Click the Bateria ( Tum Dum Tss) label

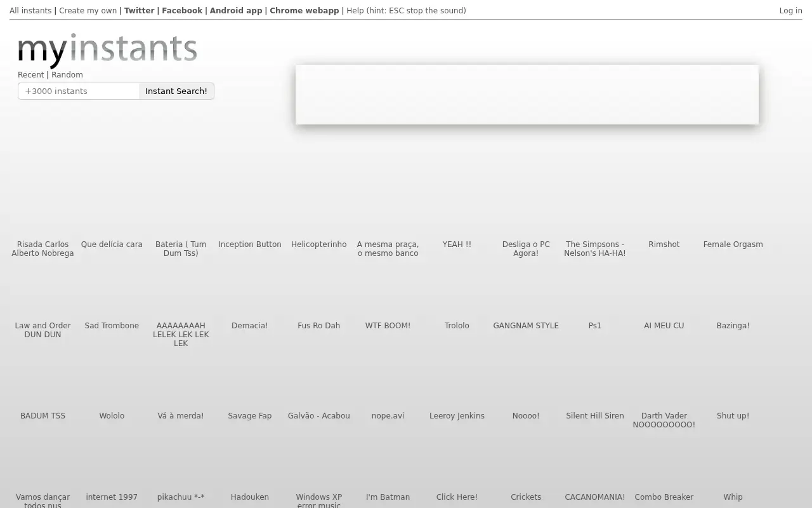click(181, 249)
